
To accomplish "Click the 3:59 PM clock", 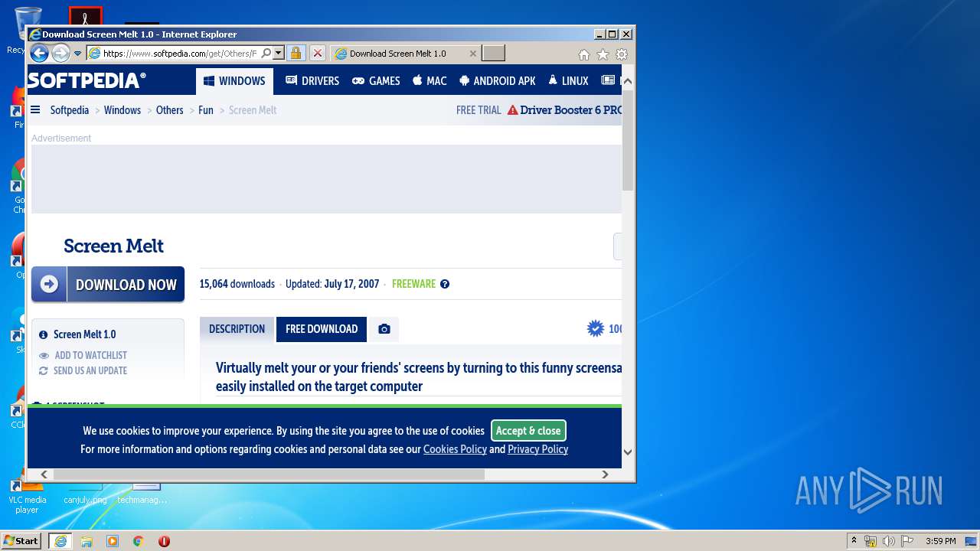I will click(x=941, y=541).
